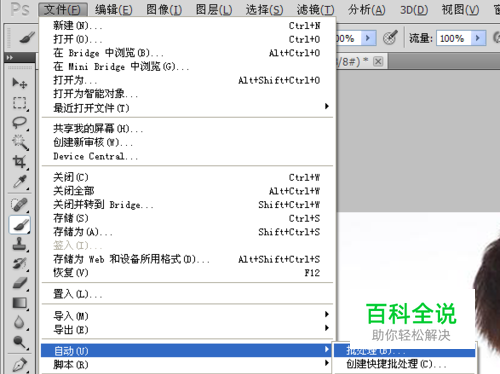Open the 编辑(E) menu
This screenshot has width=500, height=374.
pyautogui.click(x=114, y=10)
